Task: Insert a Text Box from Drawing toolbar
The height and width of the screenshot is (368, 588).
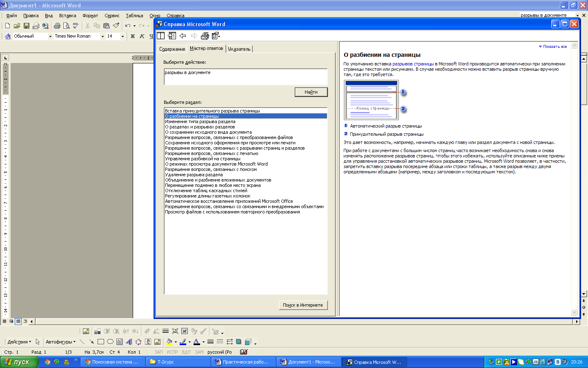Action: tap(120, 342)
